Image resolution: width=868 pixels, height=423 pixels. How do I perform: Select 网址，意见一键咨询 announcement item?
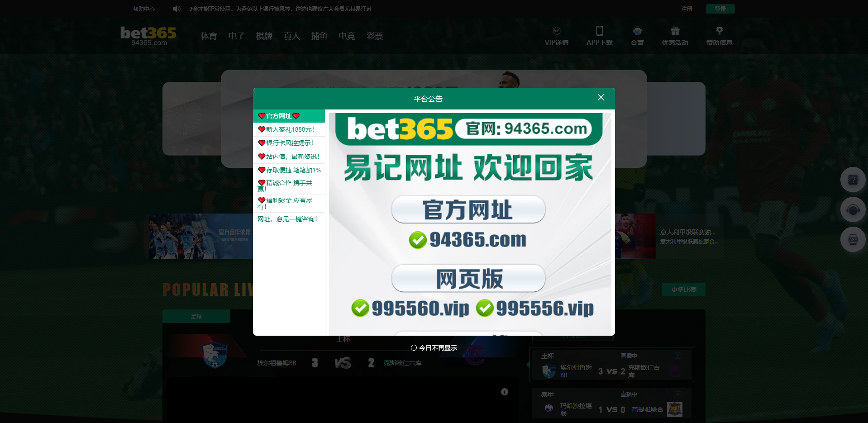pos(289,219)
